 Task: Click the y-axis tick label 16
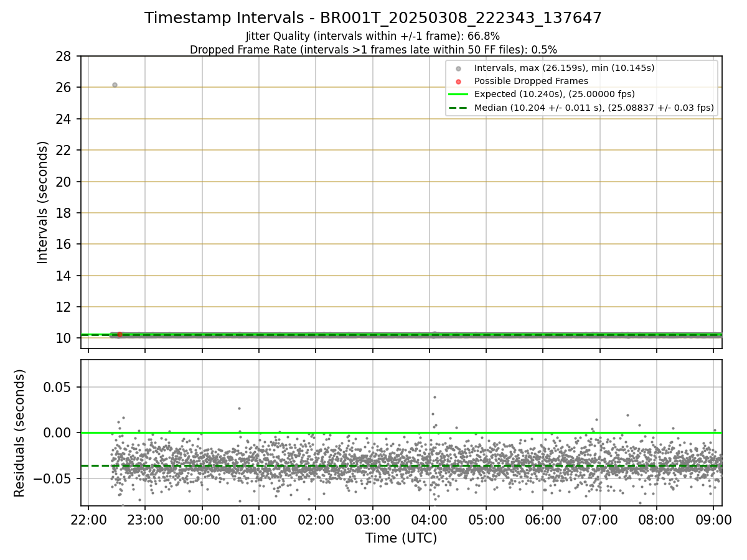click(65, 245)
